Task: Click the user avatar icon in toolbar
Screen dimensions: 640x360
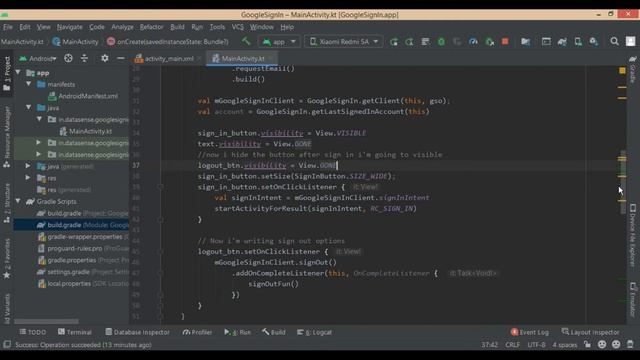Action: point(631,42)
